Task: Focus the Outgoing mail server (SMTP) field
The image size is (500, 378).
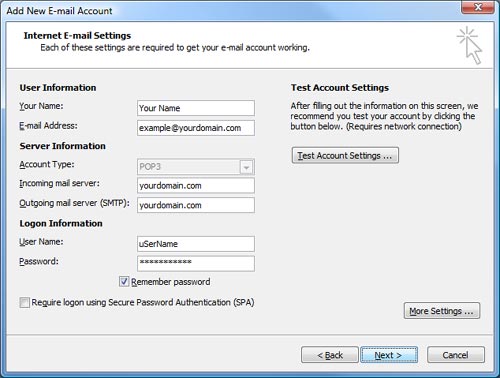Action: (196, 205)
